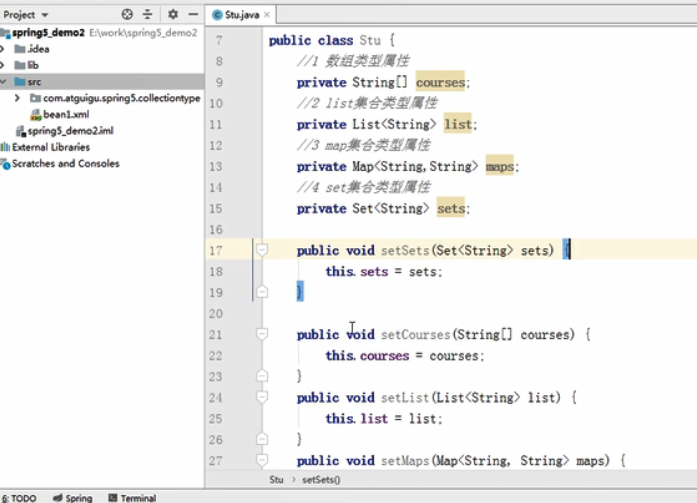
Task: Click the highlighted list field on line 11
Action: pyautogui.click(x=457, y=124)
